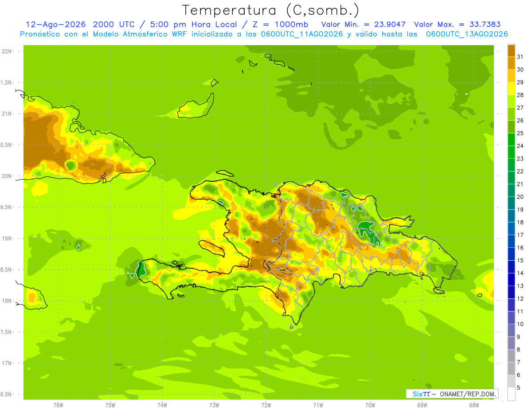This screenshot has height=411, width=532.
Task: Pick the dark blue legend swatch between 13 and 14
Action: point(511,280)
